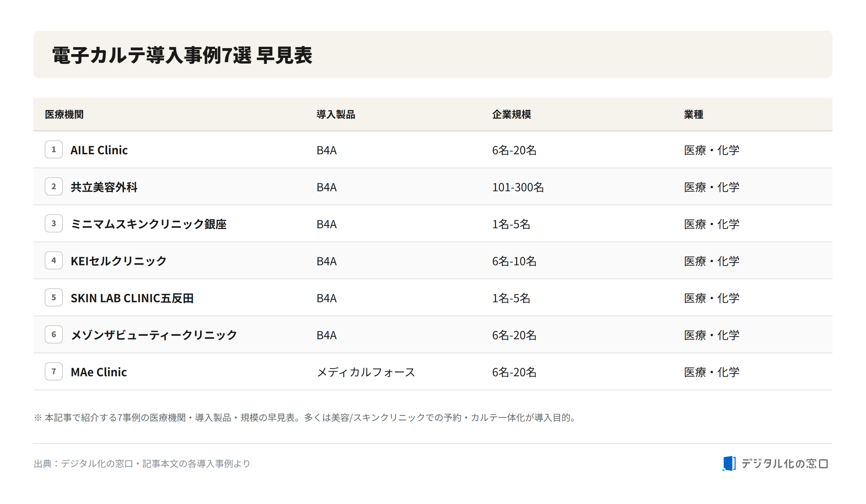Click 医療・化学 in the MAe Clinic row
The height and width of the screenshot is (504, 866).
[712, 372]
